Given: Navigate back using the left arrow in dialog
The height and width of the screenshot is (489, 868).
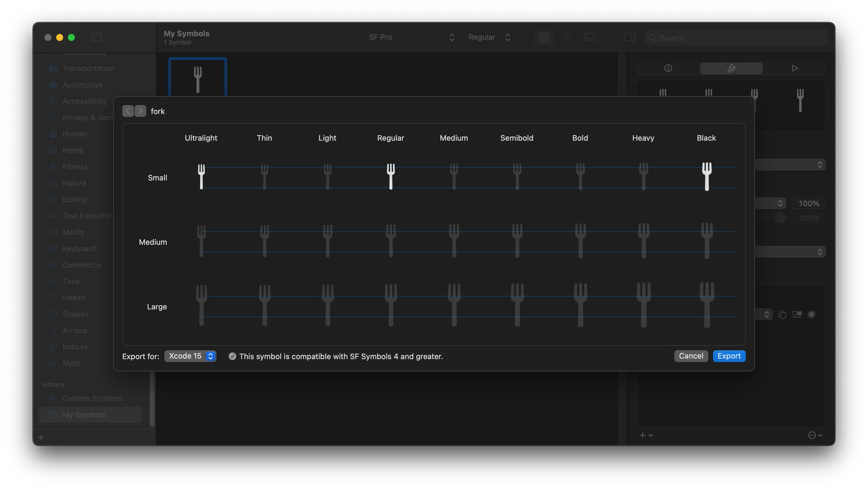Looking at the screenshot, I should (x=128, y=111).
